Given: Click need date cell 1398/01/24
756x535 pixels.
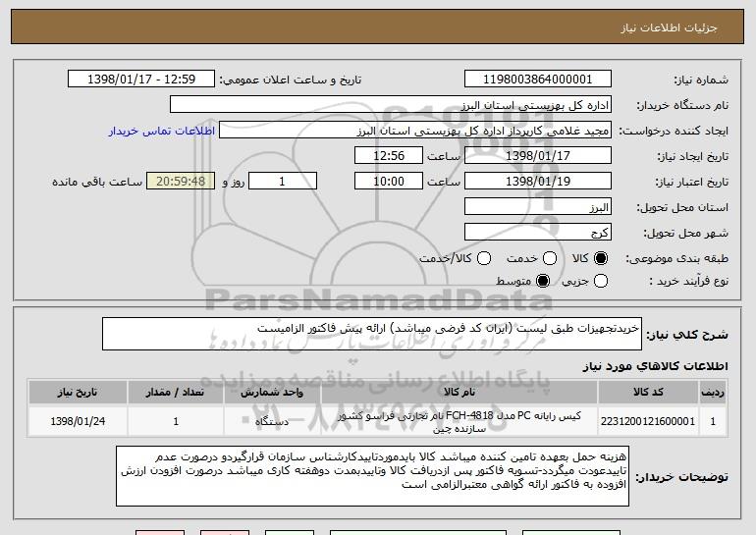Looking at the screenshot, I should click(78, 422).
